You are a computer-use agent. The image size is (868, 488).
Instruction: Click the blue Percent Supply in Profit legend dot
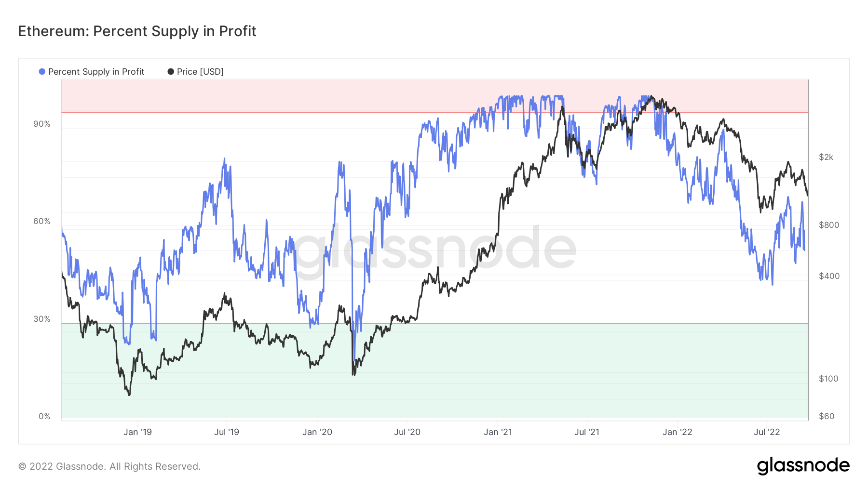42,72
